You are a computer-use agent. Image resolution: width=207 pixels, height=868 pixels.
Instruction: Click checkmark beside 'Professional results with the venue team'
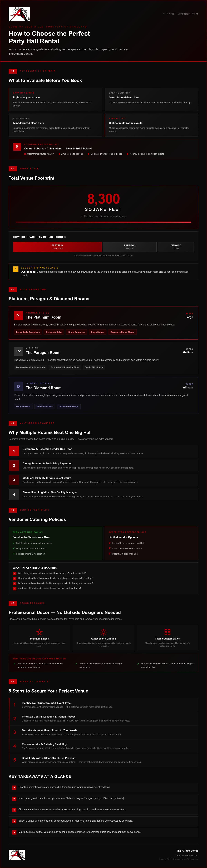click(138, 664)
